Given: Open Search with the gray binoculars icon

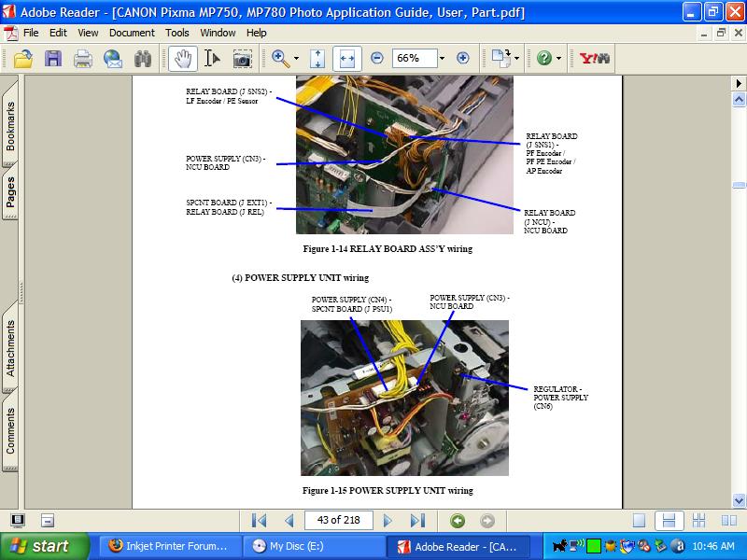Looking at the screenshot, I should click(x=143, y=59).
